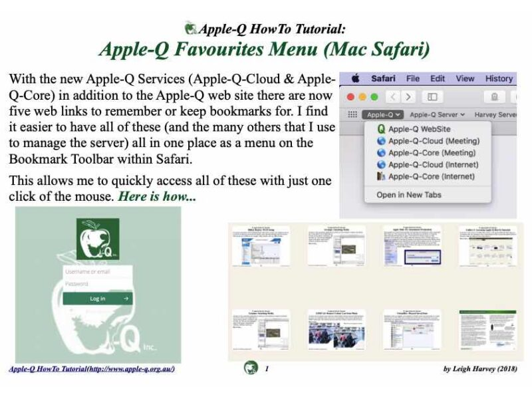The width and height of the screenshot is (532, 399).
Task: Click the privacy icon in Safari toolbar
Action: coord(494,97)
